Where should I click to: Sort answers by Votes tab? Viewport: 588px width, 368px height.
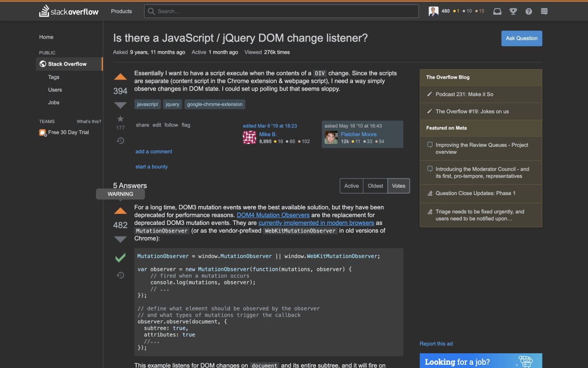point(399,186)
